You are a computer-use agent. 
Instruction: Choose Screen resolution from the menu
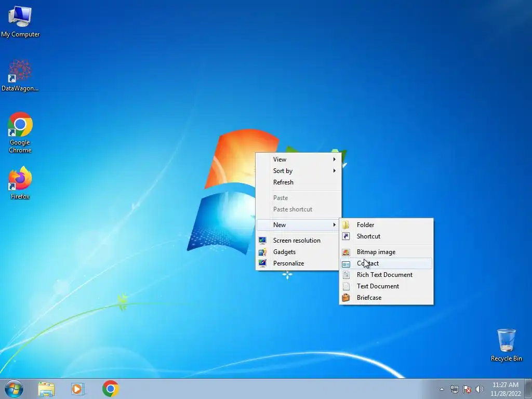[298, 240]
